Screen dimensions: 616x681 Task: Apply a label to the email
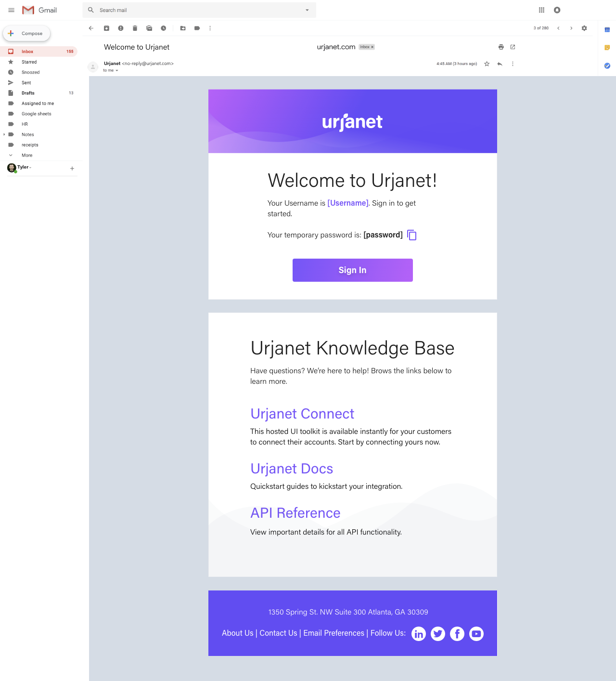197,28
